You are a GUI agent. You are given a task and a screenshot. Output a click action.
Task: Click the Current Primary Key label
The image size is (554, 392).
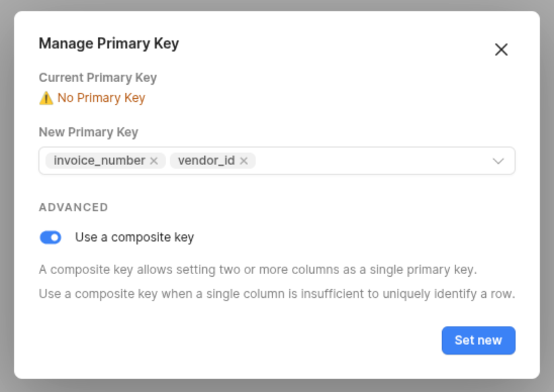(x=98, y=77)
